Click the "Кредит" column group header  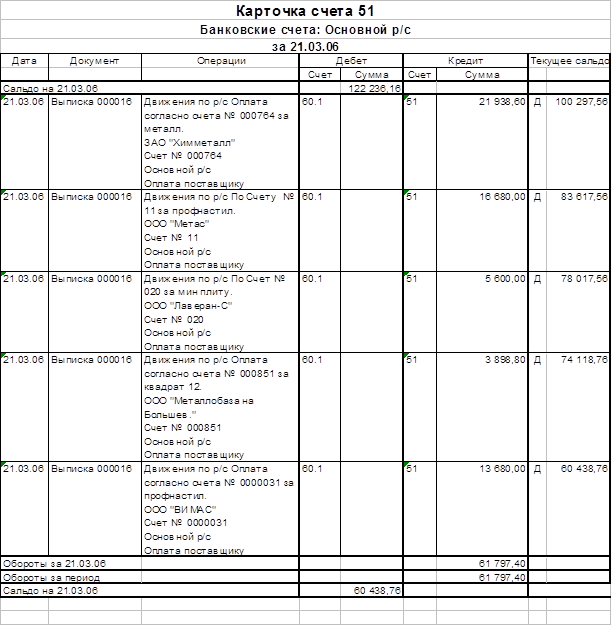click(465, 61)
